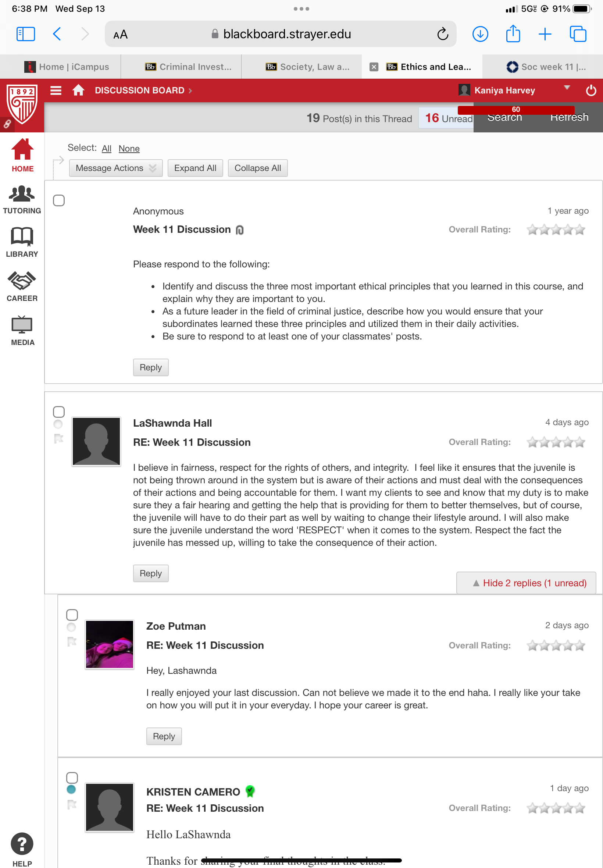Click Reply under Zoe Putman's post
The image size is (603, 868).
(164, 736)
